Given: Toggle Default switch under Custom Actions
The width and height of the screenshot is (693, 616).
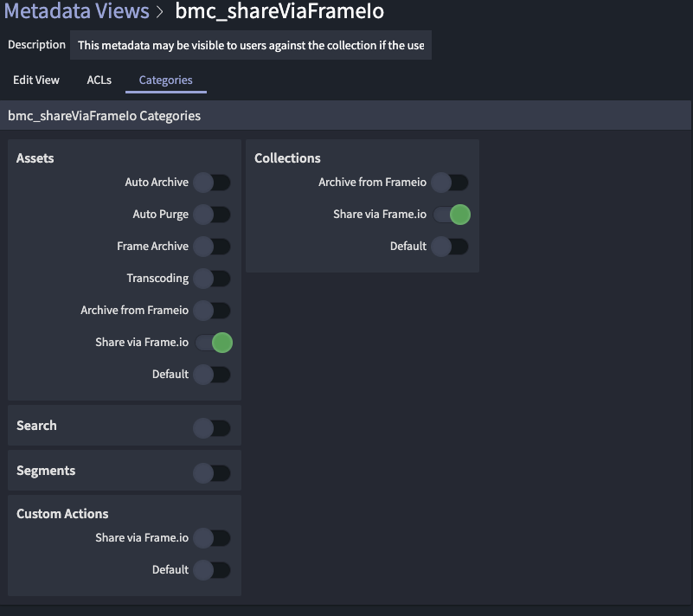Looking at the screenshot, I should (x=212, y=570).
